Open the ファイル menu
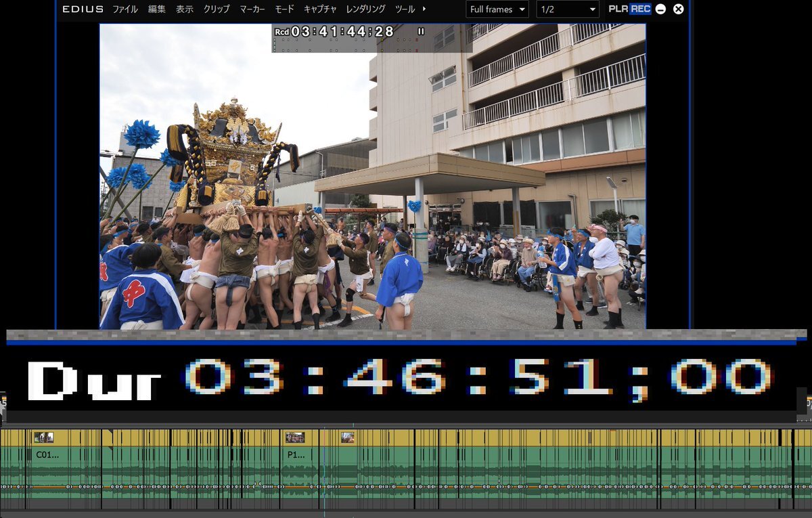 coord(125,9)
